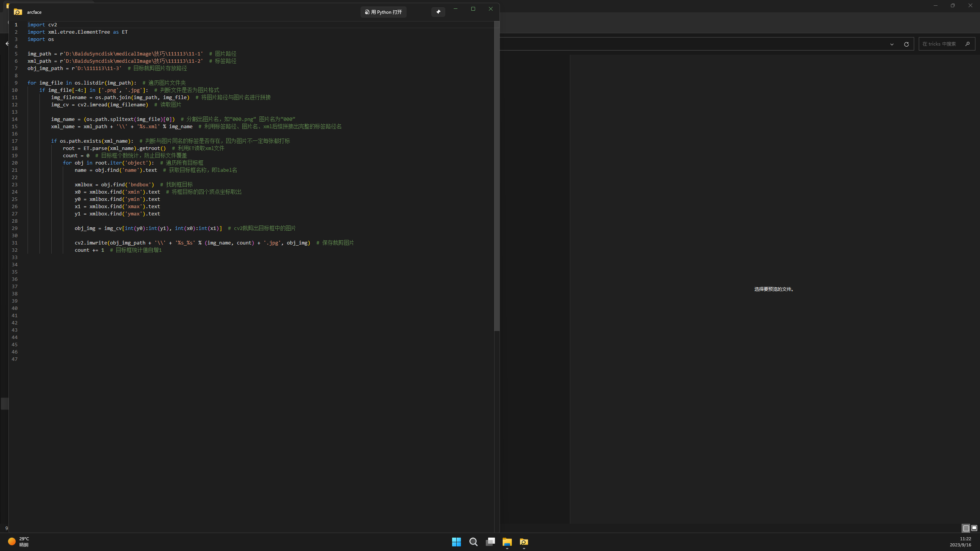980x551 pixels.
Task: Click the code view scrollbar
Action: point(497,172)
